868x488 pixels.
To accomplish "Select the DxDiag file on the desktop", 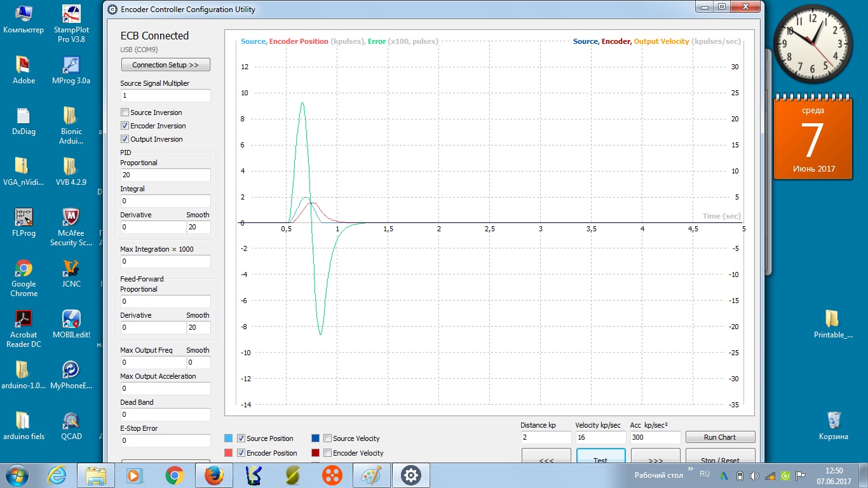I will [x=24, y=120].
